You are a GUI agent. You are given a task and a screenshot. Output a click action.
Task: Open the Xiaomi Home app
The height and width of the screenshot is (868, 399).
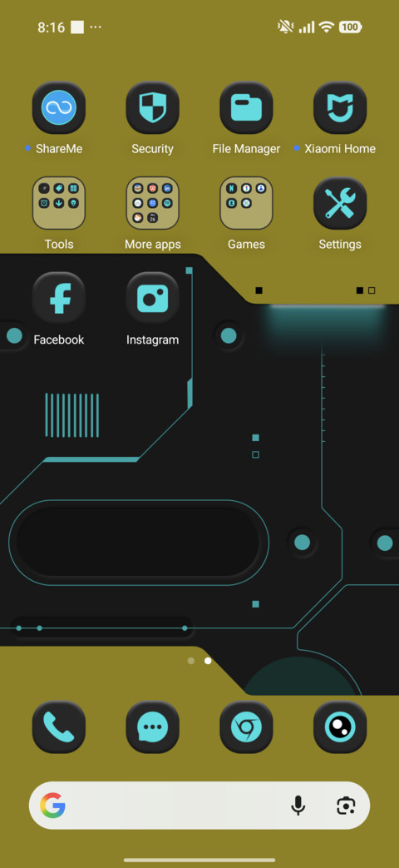[x=340, y=108]
